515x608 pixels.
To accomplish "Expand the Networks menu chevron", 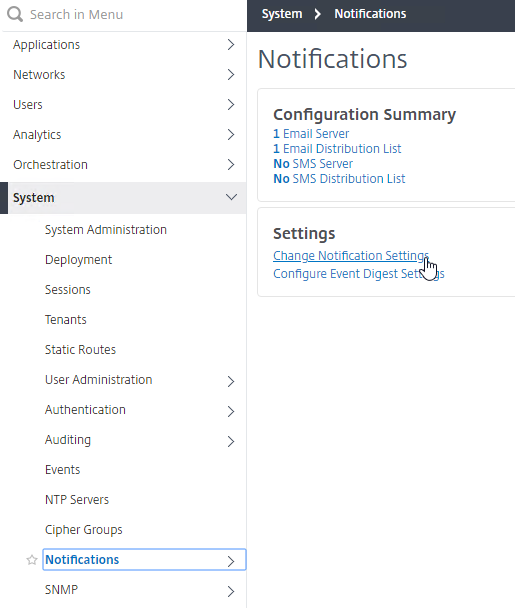I will pyautogui.click(x=231, y=74).
